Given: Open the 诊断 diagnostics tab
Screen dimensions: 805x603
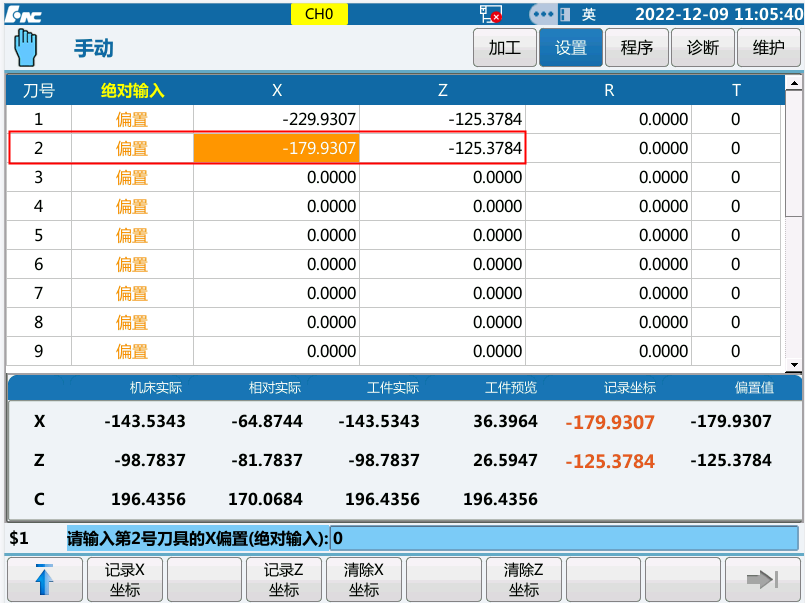Looking at the screenshot, I should click(x=702, y=48).
